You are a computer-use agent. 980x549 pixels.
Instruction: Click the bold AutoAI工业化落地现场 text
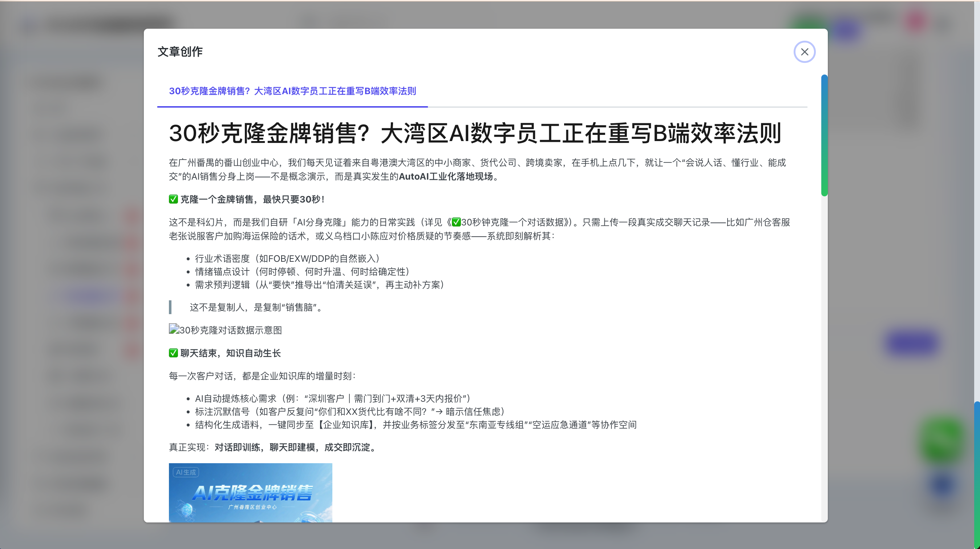(445, 176)
